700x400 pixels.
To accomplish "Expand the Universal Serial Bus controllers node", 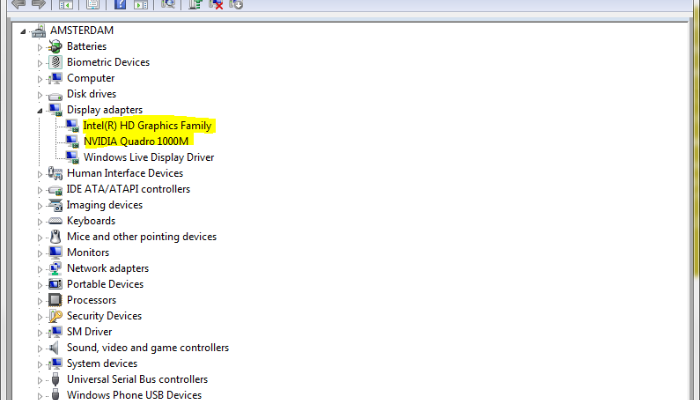I will coord(40,380).
